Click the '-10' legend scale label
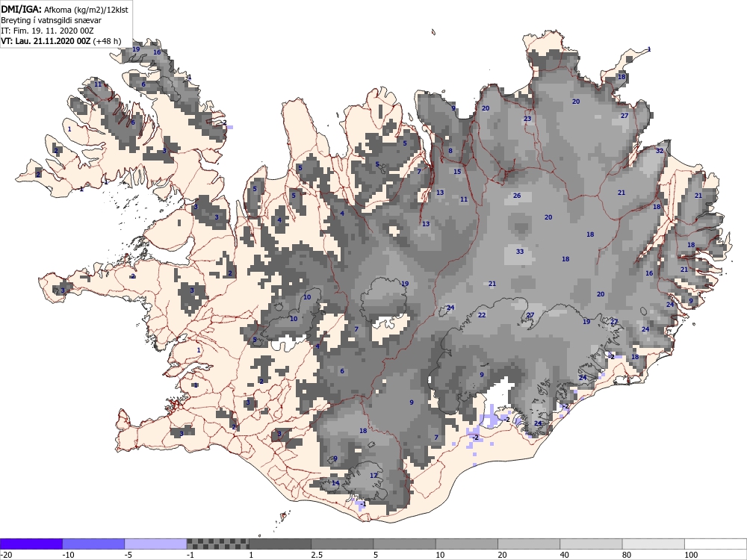The width and height of the screenshot is (747, 560). 69,555
